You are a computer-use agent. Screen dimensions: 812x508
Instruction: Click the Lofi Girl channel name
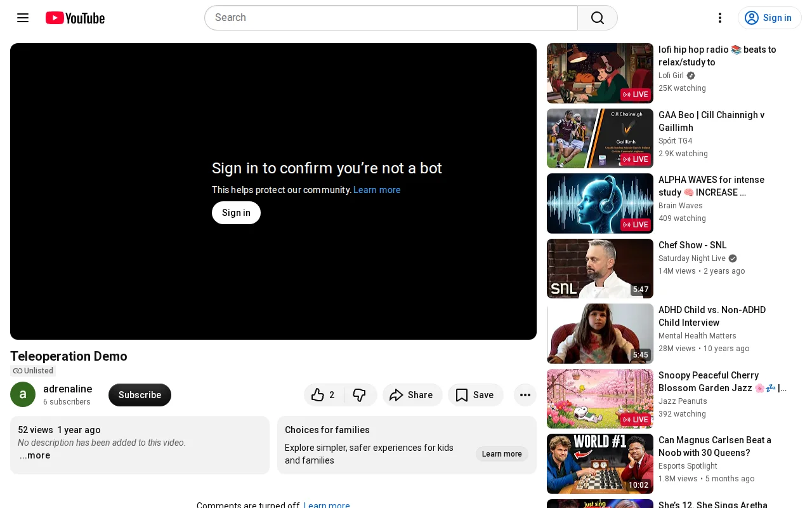point(671,76)
